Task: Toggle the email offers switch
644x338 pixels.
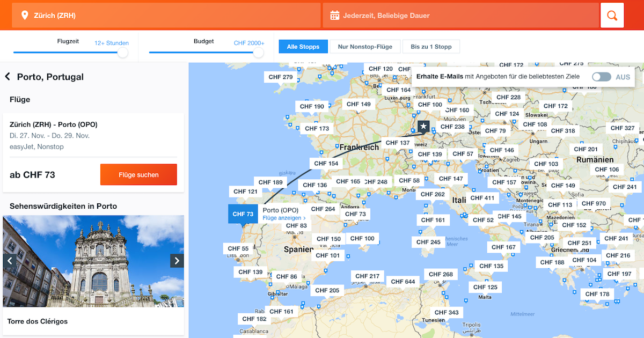Action: click(602, 77)
